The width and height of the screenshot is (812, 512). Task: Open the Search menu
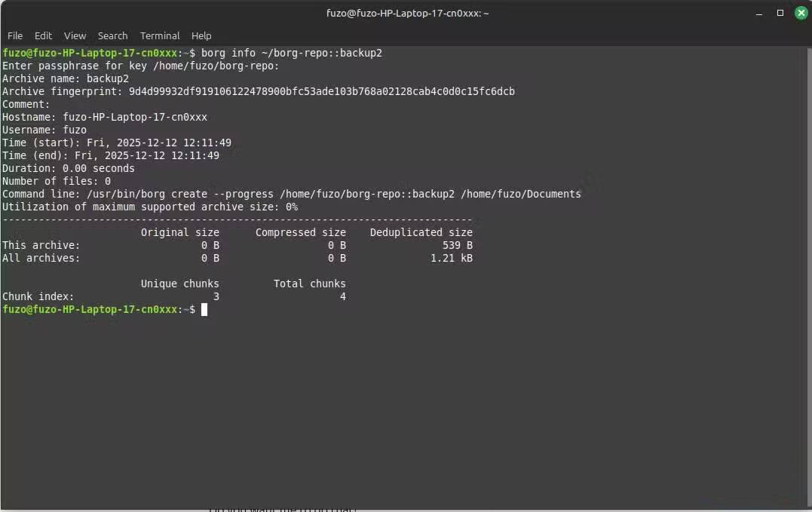click(x=112, y=35)
